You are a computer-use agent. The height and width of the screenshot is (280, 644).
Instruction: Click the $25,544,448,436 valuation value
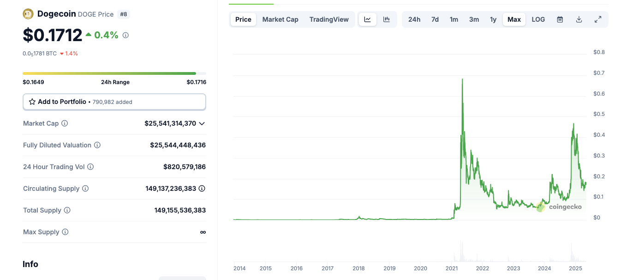(178, 145)
